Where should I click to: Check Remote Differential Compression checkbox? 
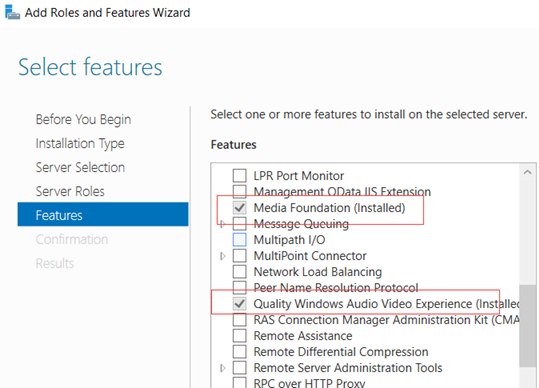[x=240, y=352]
